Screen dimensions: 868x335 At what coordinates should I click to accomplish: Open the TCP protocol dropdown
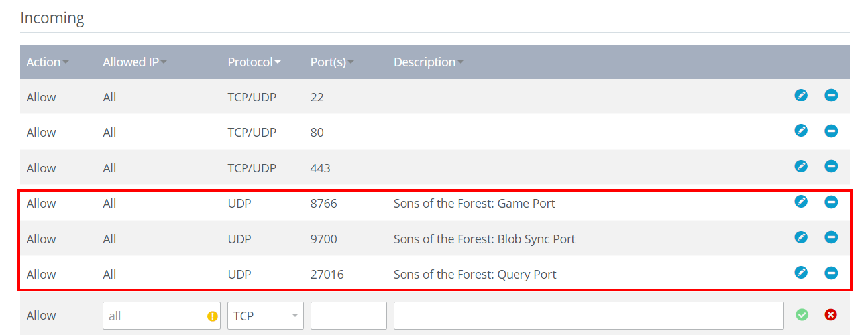pos(266,316)
